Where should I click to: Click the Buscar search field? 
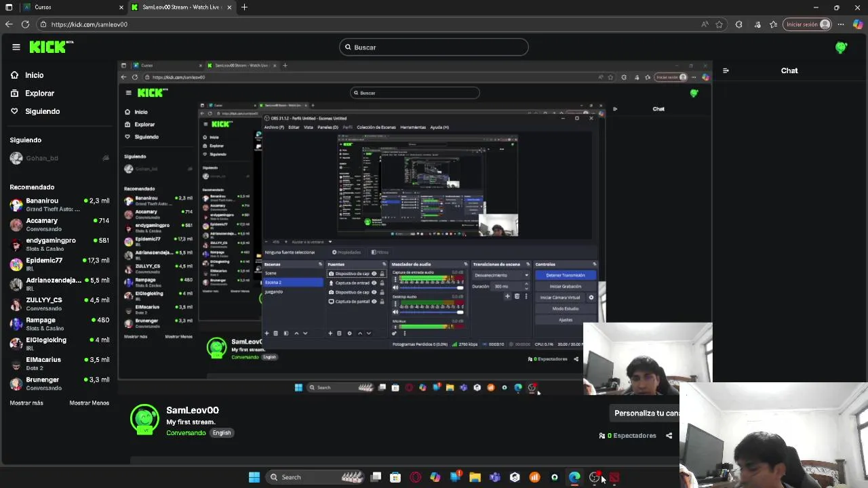coord(434,47)
